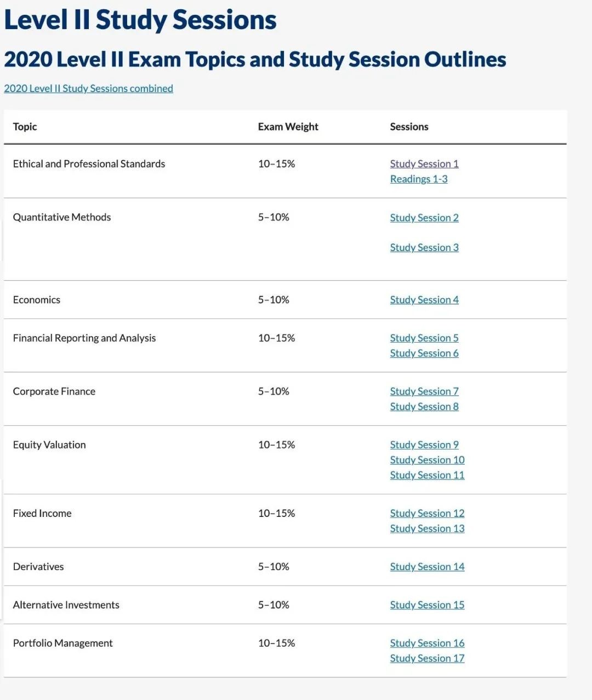Open the Study Session 10 link
Viewport: 592px width, 700px height.
coord(427,460)
